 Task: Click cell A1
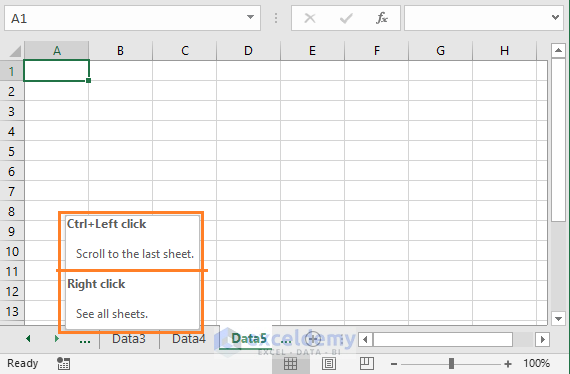click(x=56, y=71)
